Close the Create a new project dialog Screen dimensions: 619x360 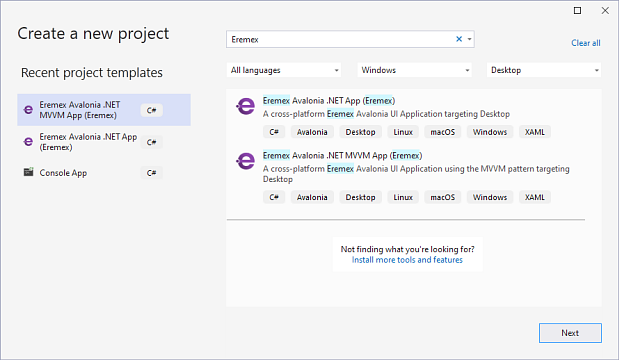pos(605,11)
